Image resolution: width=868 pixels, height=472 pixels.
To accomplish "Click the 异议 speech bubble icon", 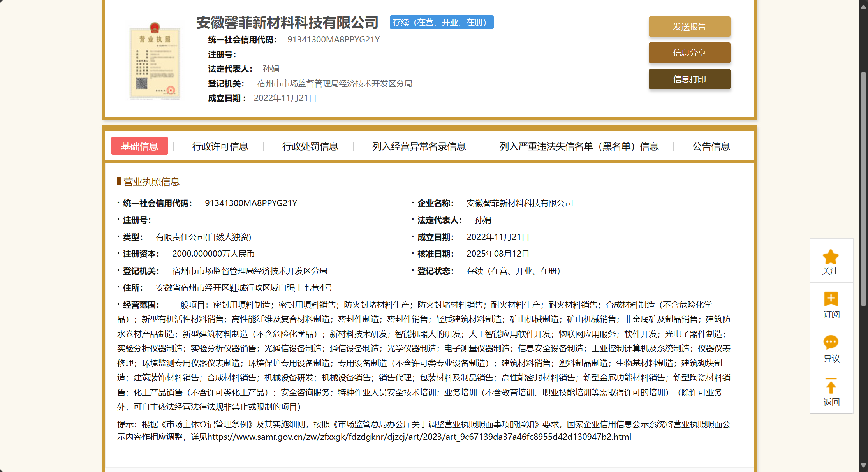I will [x=831, y=343].
